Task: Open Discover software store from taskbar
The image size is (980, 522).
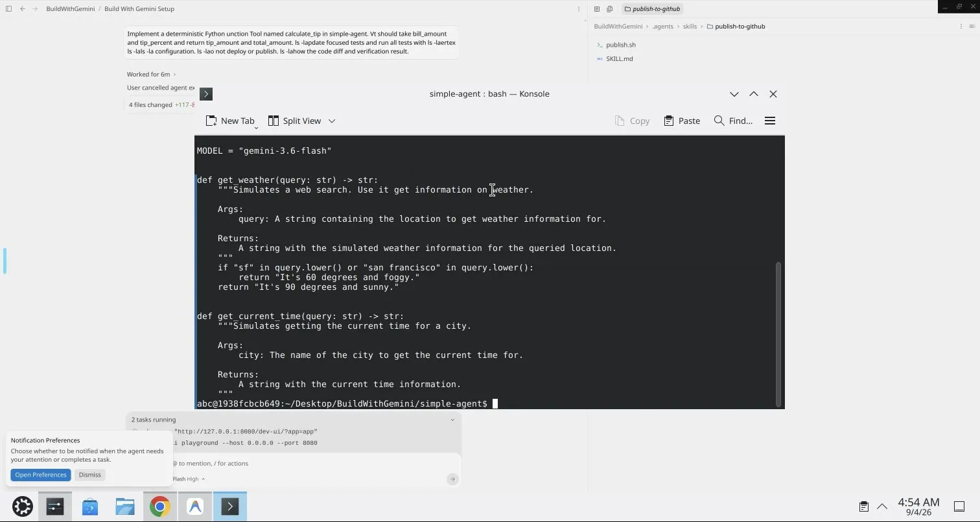Action: tap(90, 506)
